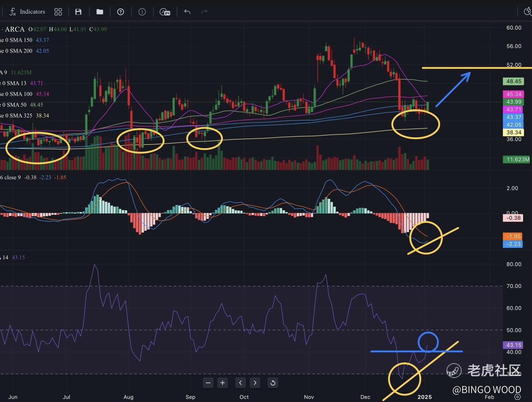This screenshot has width=532, height=402.
Task: Click the Sep label on time axis
Action: coord(190,397)
